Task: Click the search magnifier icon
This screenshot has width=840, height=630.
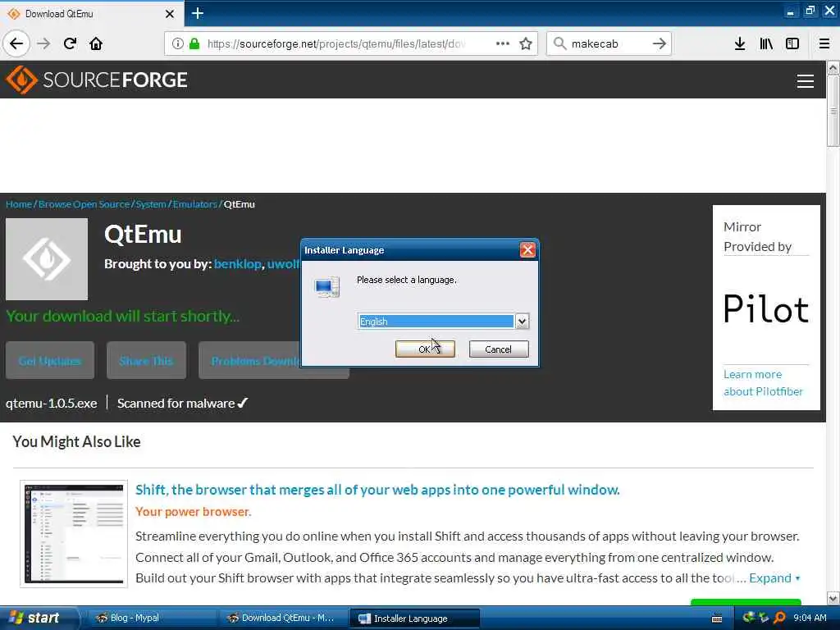Action: 559,43
